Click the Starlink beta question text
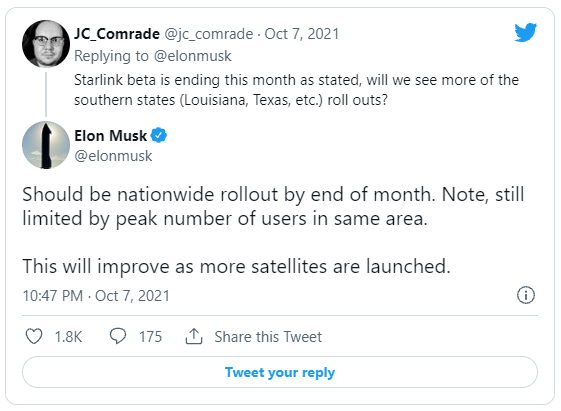This screenshot has width=561, height=411. point(296,90)
